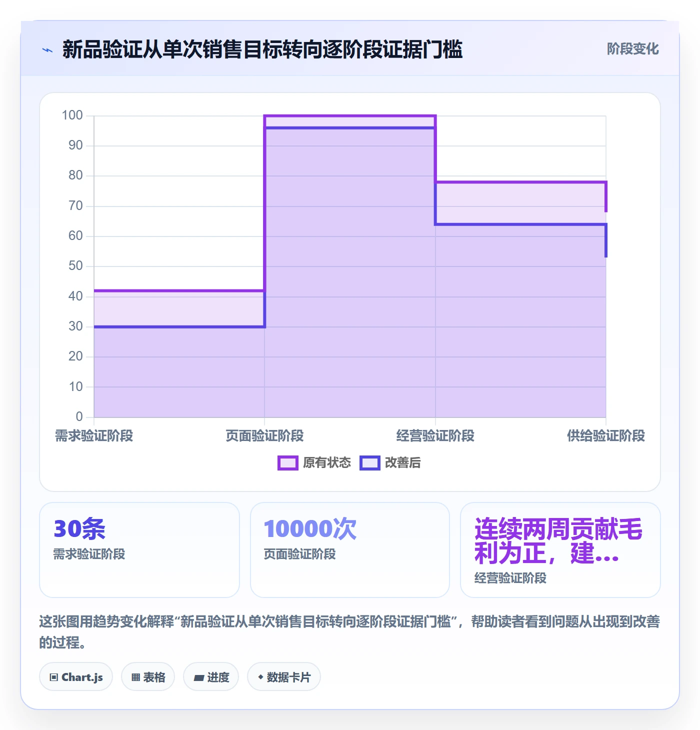This screenshot has width=700, height=730.
Task: Click the 数据卡片 chip diamond icon
Action: click(x=260, y=677)
